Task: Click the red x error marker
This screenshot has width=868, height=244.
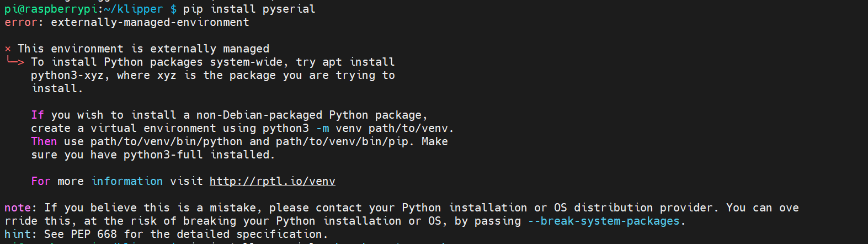Action: [x=8, y=49]
